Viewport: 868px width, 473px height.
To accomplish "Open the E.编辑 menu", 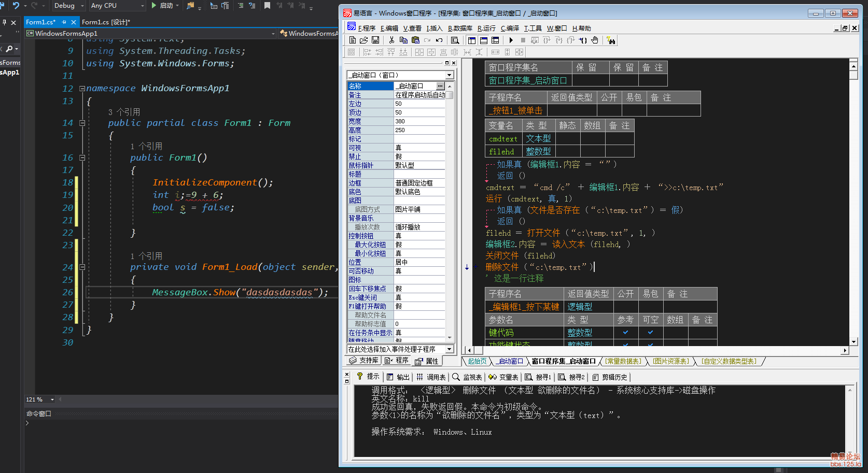I will pos(389,28).
